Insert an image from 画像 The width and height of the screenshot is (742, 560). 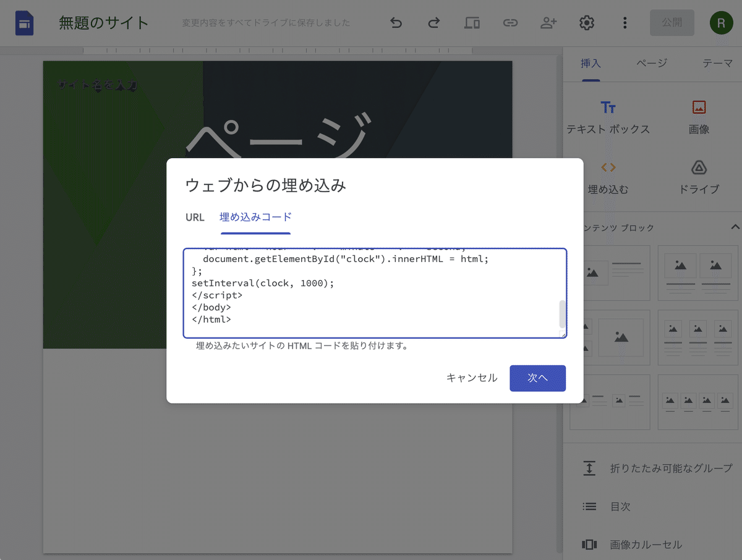[699, 117]
